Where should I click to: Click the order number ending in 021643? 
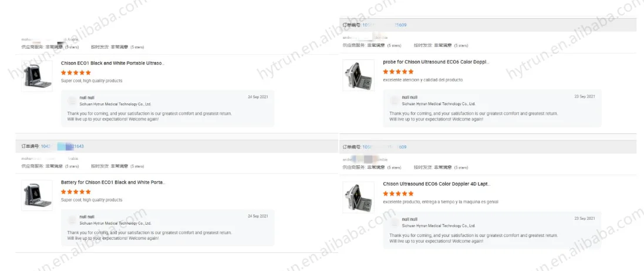pyautogui.click(x=62, y=146)
